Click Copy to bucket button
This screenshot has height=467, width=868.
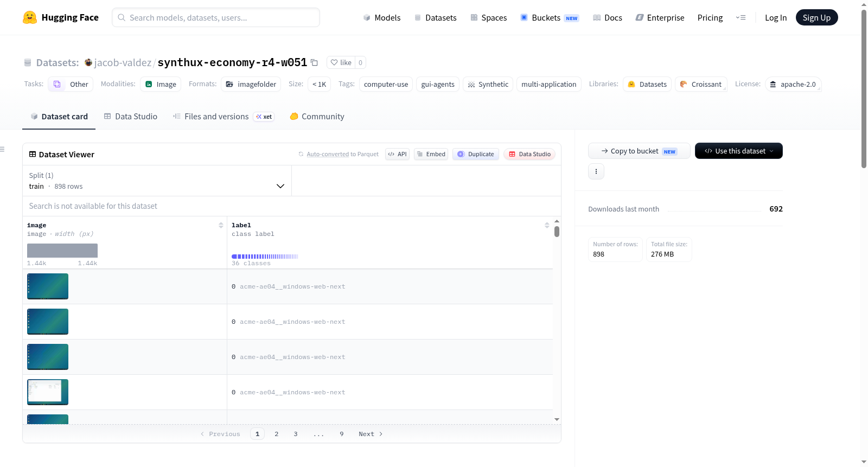[x=639, y=151]
